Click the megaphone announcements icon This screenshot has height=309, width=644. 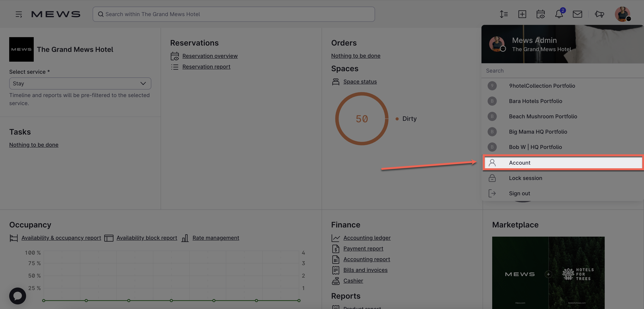pyautogui.click(x=599, y=14)
